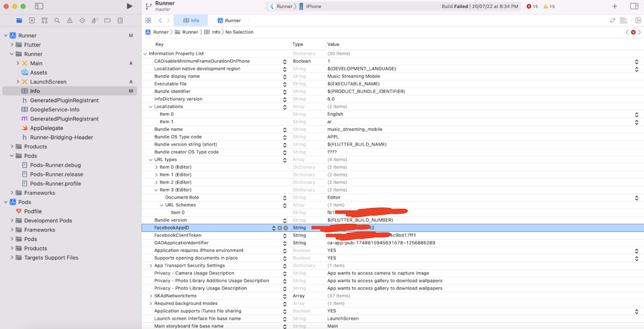Choose the iPhone run destination
Viewport: 644px width, 329px height.
coord(310,6)
